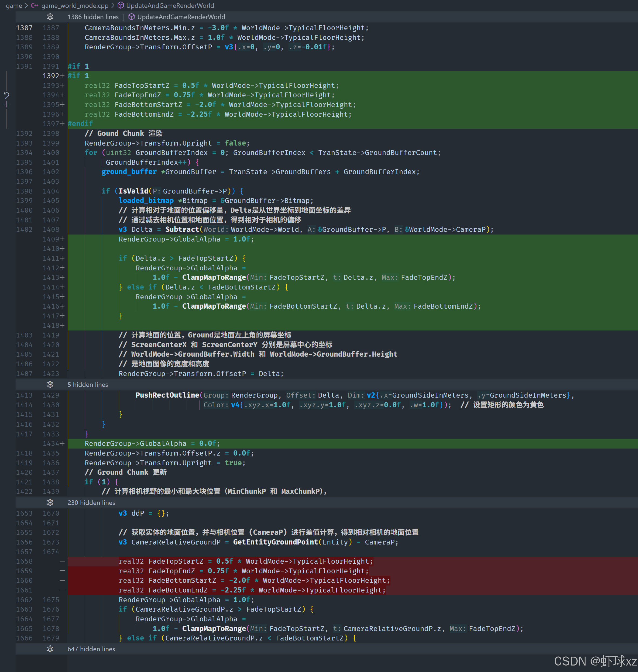The image size is (638, 672).
Task: Expand the 1386 hidden lines icon
Action: pos(50,17)
